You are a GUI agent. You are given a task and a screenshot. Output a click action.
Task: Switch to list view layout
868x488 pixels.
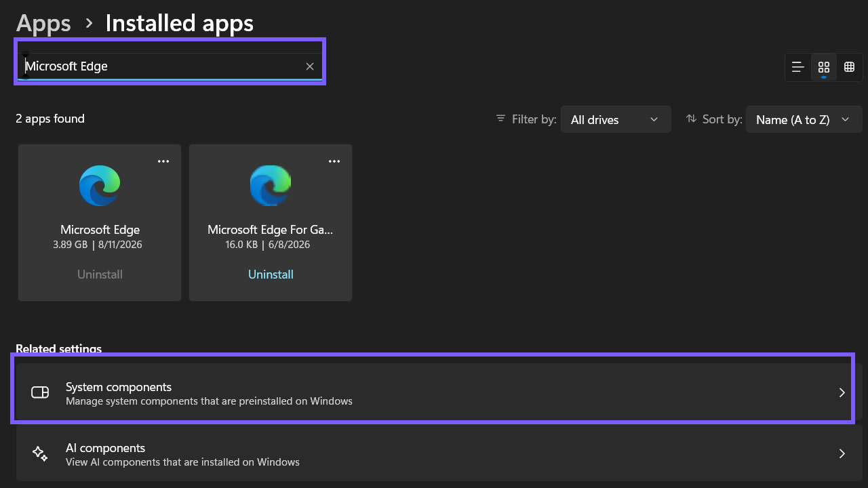click(798, 67)
